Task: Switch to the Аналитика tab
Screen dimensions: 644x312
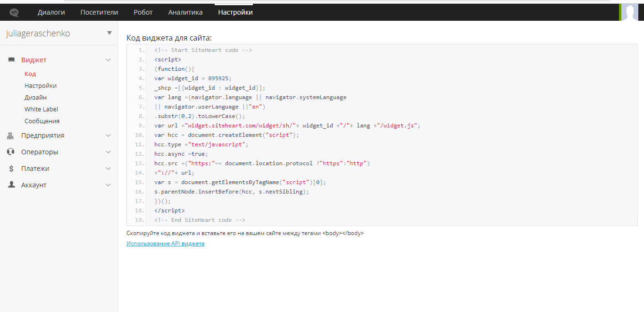Action: (x=185, y=12)
